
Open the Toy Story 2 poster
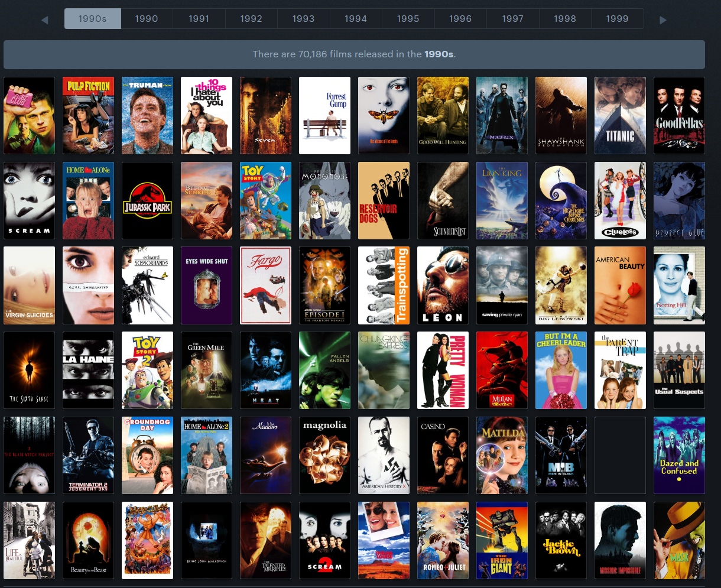click(148, 371)
